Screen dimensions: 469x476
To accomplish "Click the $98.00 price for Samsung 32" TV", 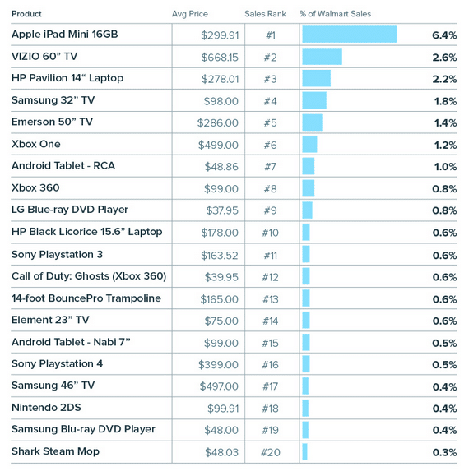I will coord(221,101).
